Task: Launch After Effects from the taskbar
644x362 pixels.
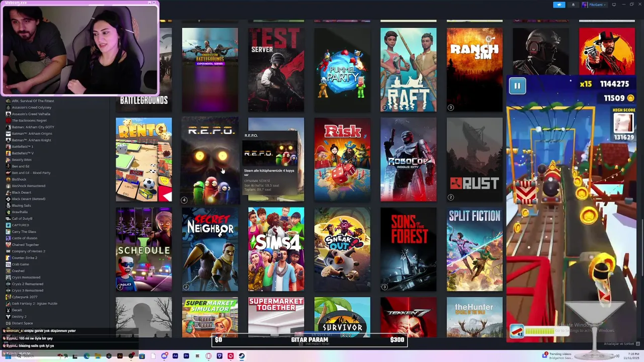Action: 175,356
